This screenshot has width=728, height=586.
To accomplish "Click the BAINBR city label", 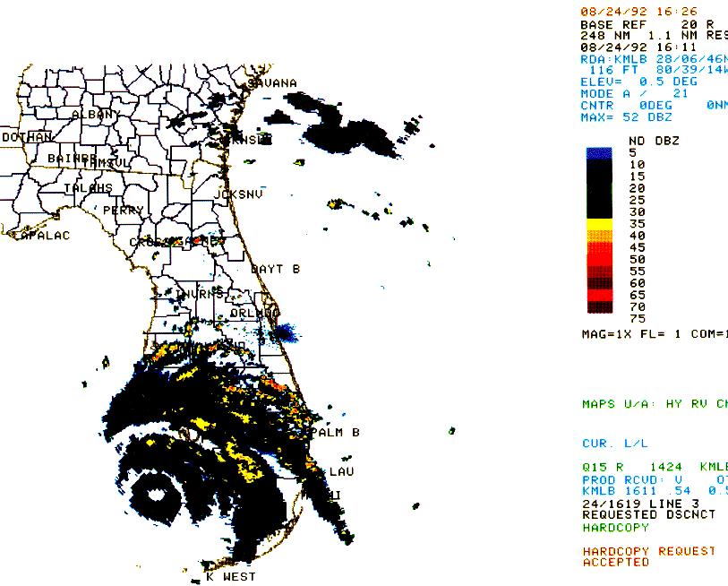I will pyautogui.click(x=72, y=159).
